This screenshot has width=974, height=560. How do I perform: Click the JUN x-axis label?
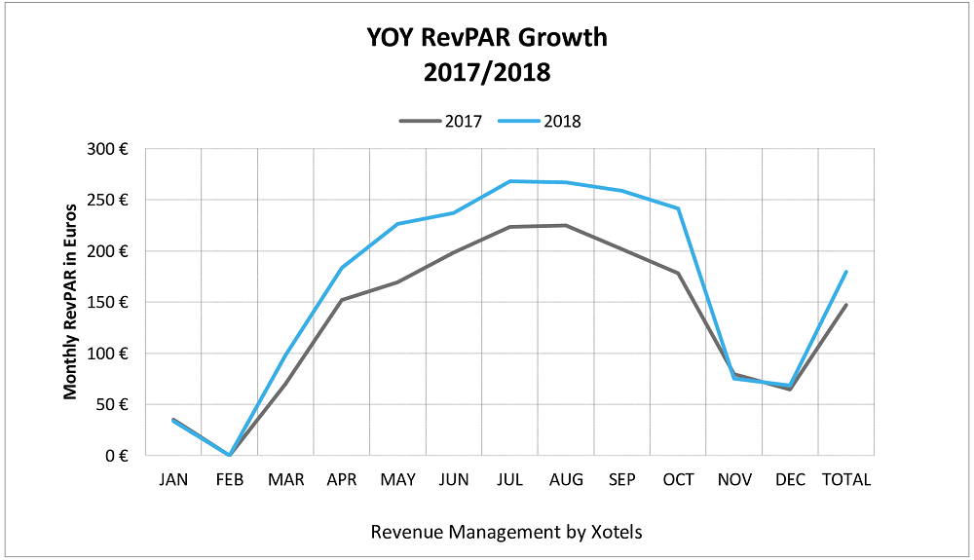[454, 480]
